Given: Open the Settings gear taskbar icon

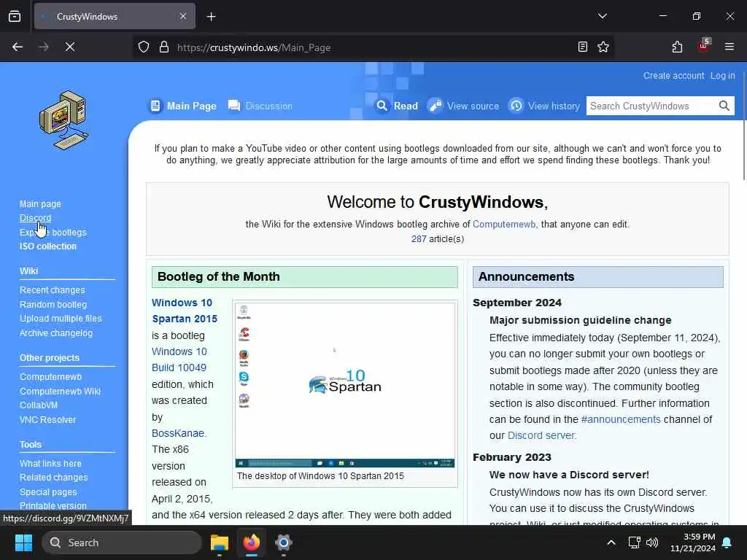Looking at the screenshot, I should (284, 542).
